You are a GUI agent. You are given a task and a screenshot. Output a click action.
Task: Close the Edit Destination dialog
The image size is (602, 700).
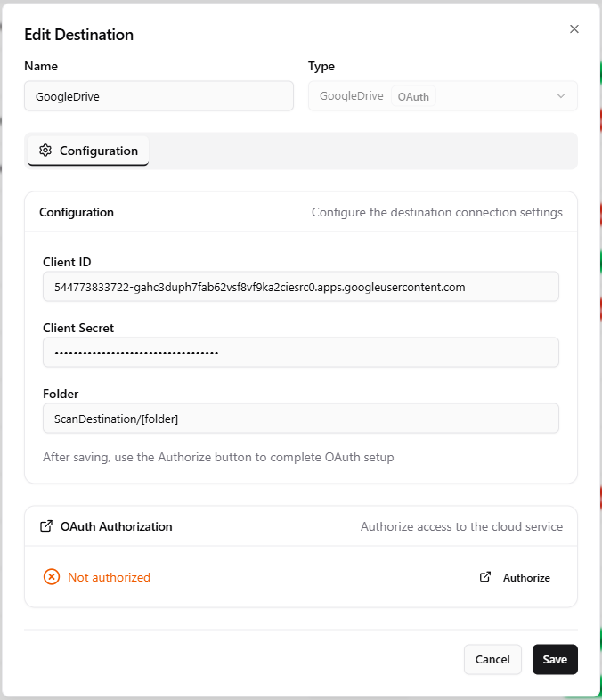[x=574, y=29]
